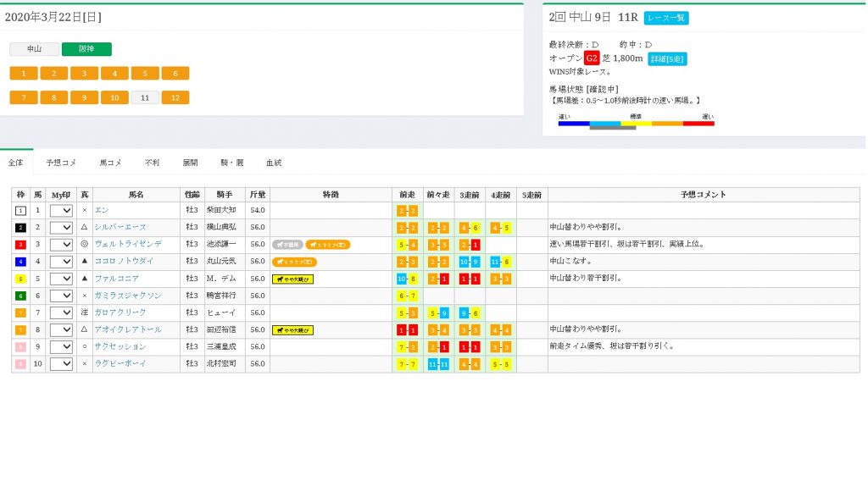Select the green 阪神 venue button
Image resolution: width=868 pixels, height=492 pixels.
pyautogui.click(x=86, y=49)
